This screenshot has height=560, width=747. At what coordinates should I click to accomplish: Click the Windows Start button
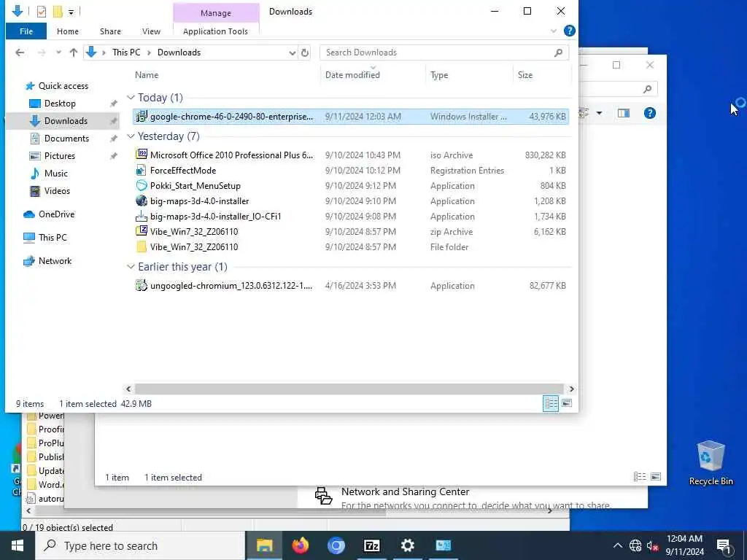(x=18, y=545)
